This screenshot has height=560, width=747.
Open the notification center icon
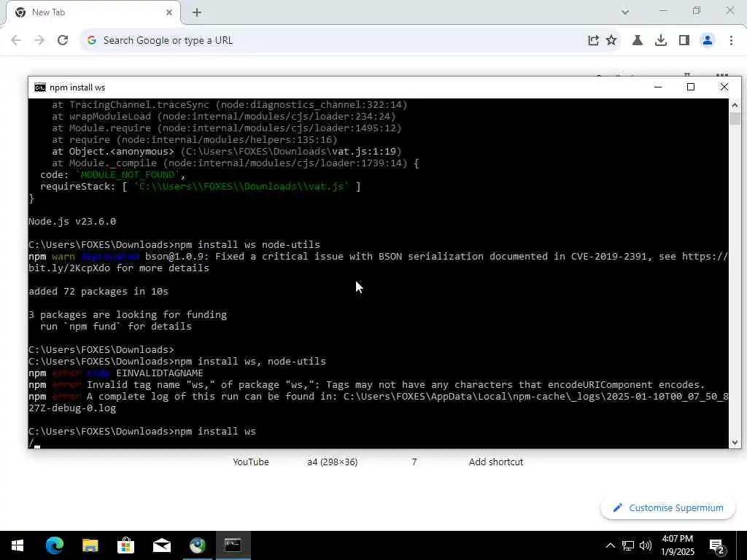717,546
